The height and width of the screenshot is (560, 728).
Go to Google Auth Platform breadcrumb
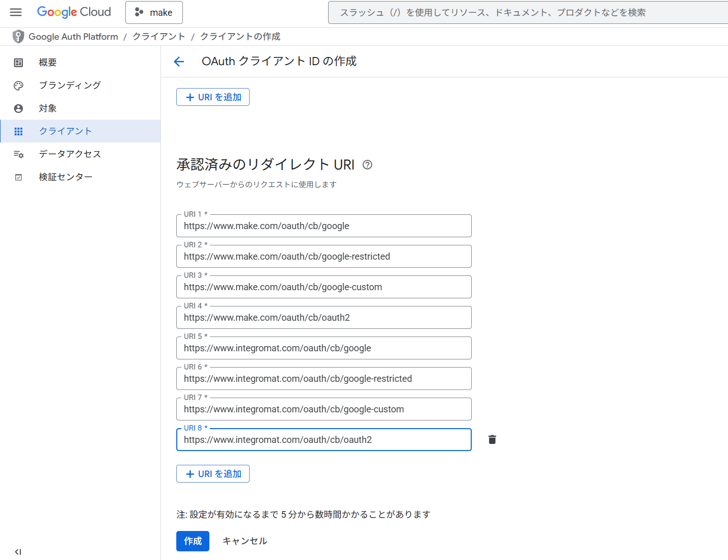[x=73, y=37]
